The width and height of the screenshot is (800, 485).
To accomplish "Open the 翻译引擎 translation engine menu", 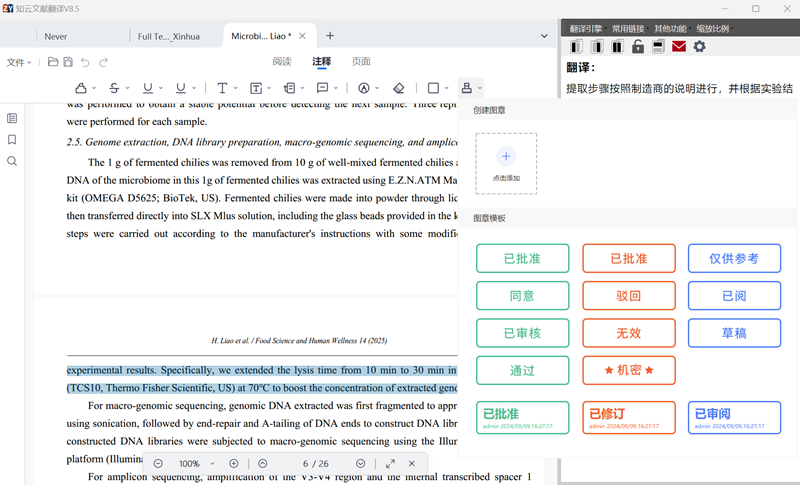I will click(586, 28).
